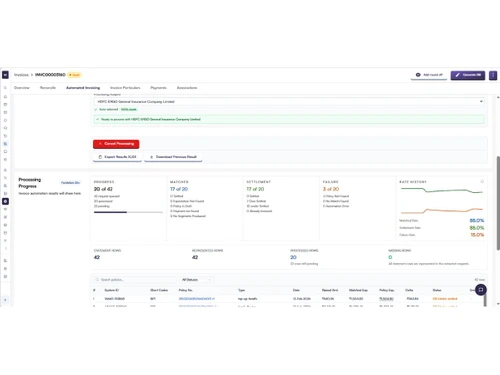Open the All Statuses filter dropdown
This screenshot has height=375, width=500.
click(197, 280)
